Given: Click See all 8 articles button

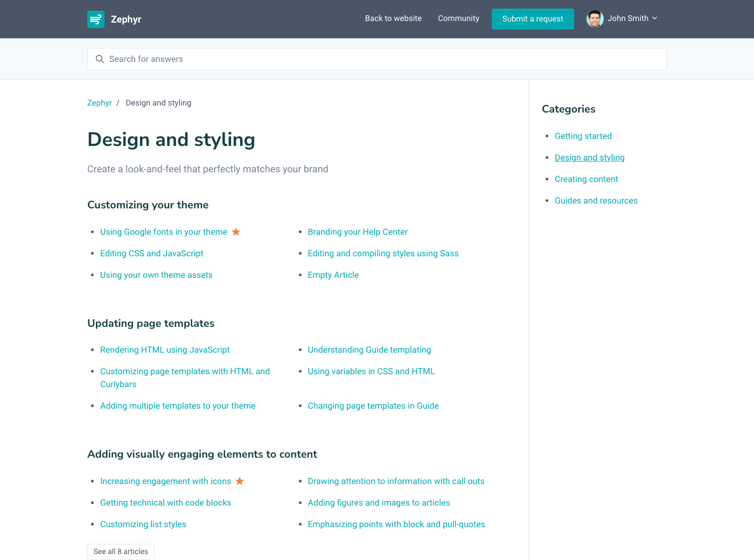Looking at the screenshot, I should 121,551.
